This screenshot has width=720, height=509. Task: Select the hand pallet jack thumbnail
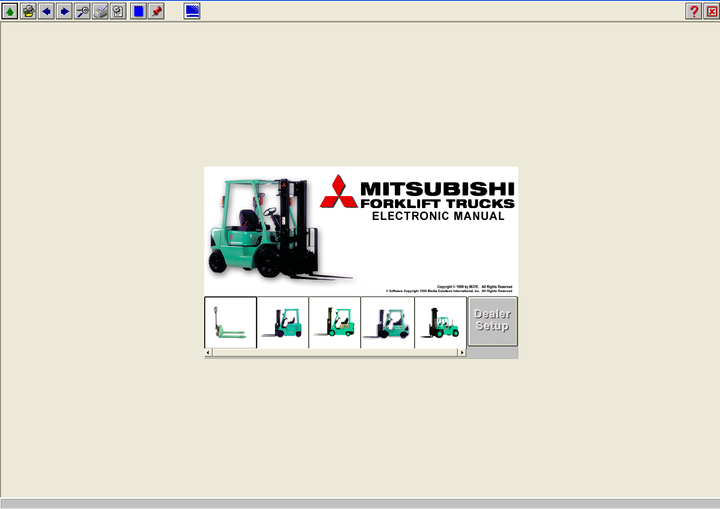(231, 322)
